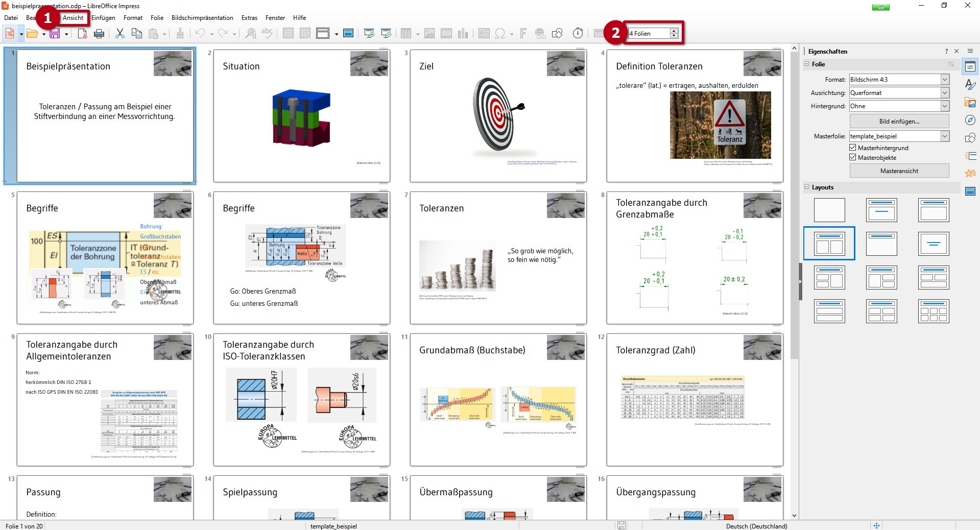Click the Bild einfügen... button
This screenshot has width=980, height=530.
click(x=899, y=122)
